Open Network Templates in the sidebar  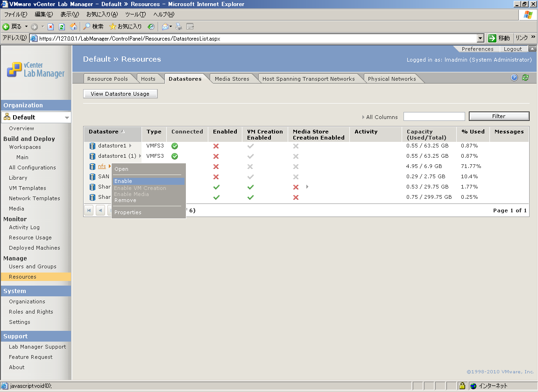(x=34, y=199)
